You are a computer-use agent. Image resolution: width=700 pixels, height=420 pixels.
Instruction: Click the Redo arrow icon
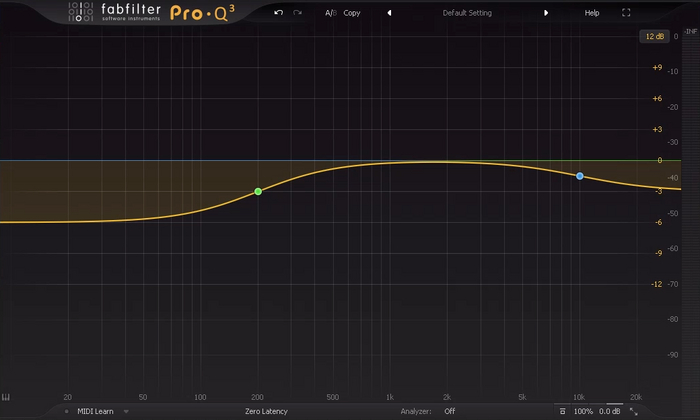[297, 12]
